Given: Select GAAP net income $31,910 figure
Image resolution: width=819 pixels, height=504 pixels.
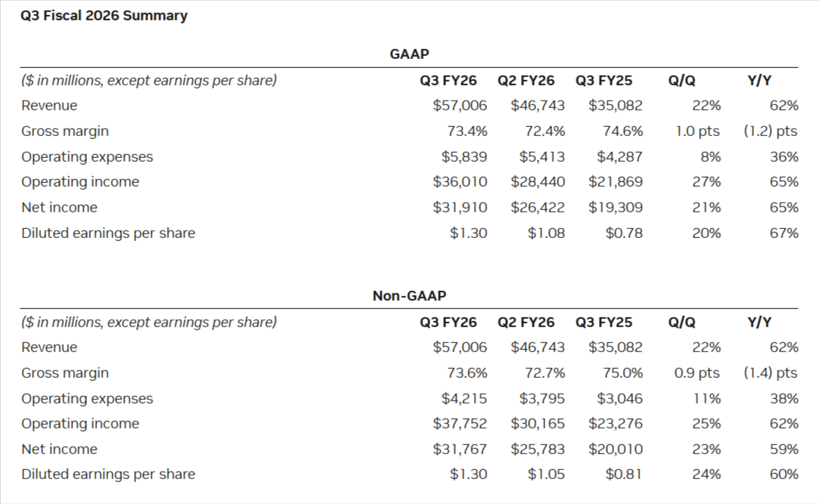Looking at the screenshot, I should click(460, 207).
